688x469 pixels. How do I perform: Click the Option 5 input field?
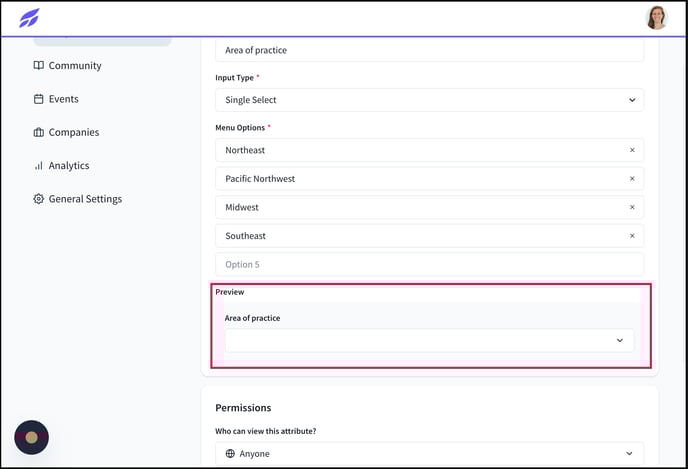pos(430,265)
